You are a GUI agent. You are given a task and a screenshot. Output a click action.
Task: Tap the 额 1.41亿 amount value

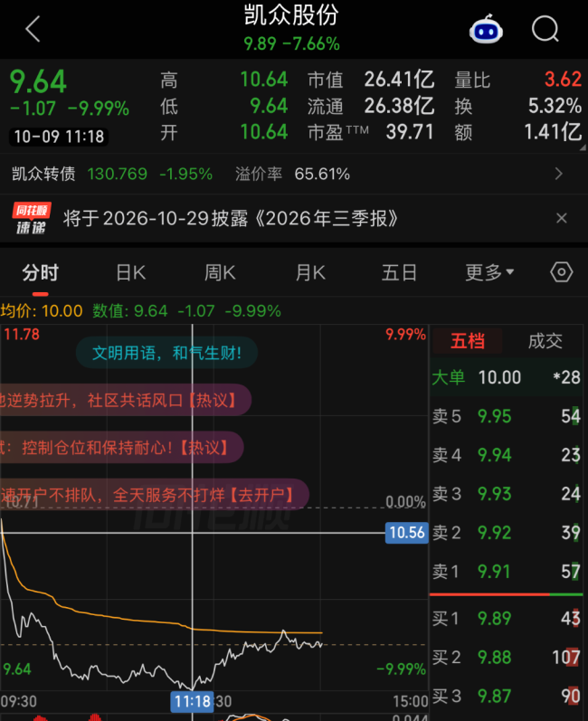553,132
